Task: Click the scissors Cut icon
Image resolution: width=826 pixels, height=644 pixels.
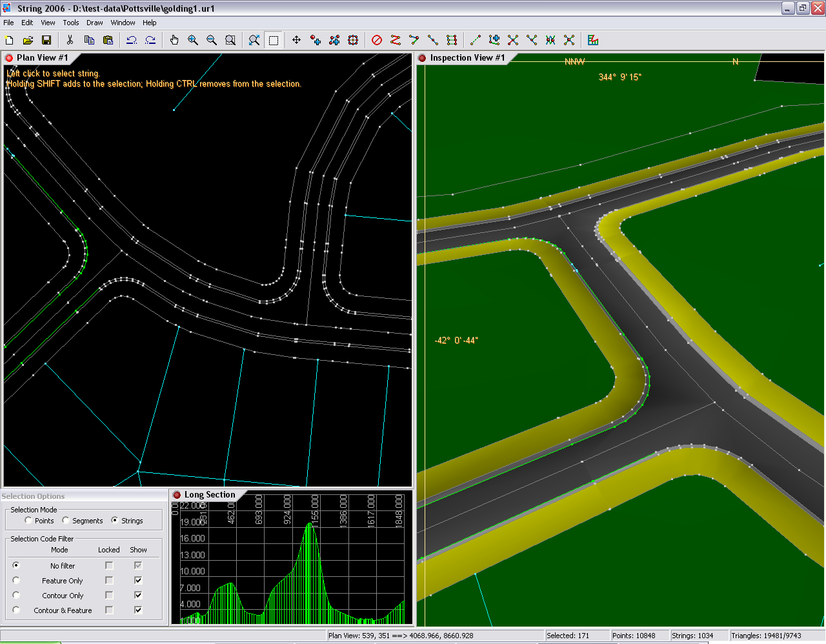Action: coord(70,40)
